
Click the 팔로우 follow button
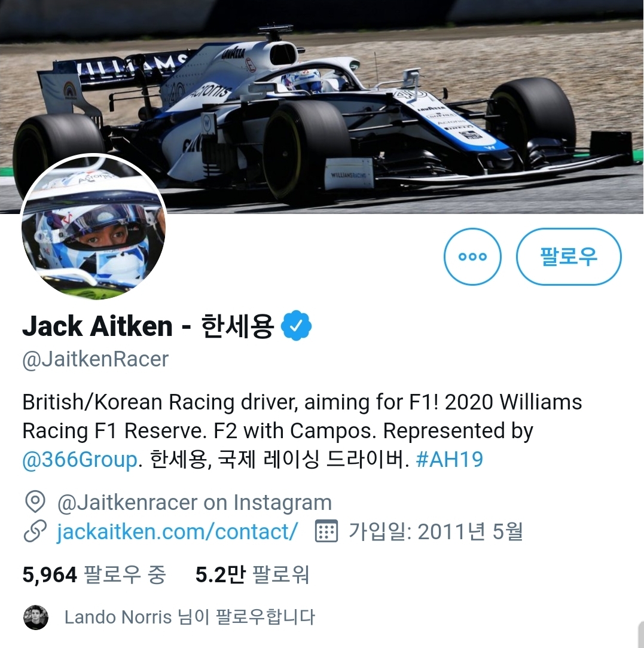pyautogui.click(x=569, y=256)
